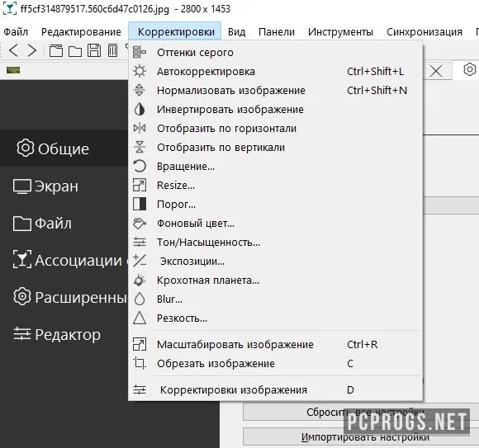Click the trash delete toolbar icon

112,50
